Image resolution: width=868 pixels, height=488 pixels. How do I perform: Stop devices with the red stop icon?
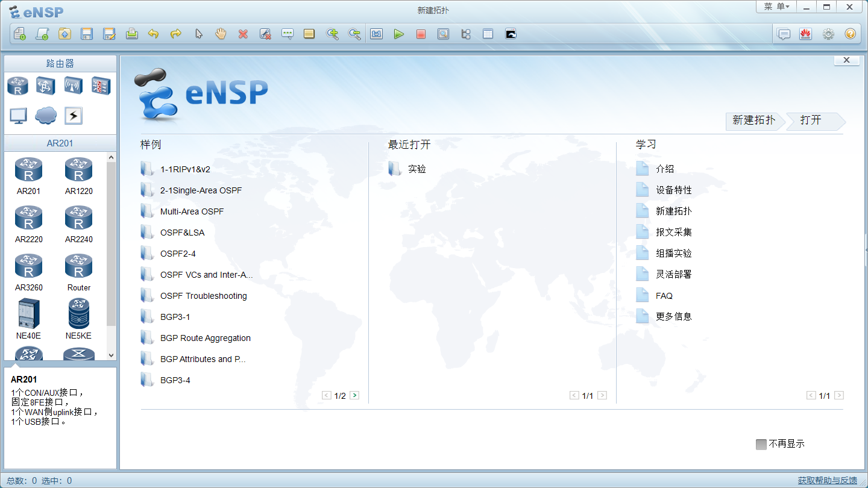[x=421, y=34]
